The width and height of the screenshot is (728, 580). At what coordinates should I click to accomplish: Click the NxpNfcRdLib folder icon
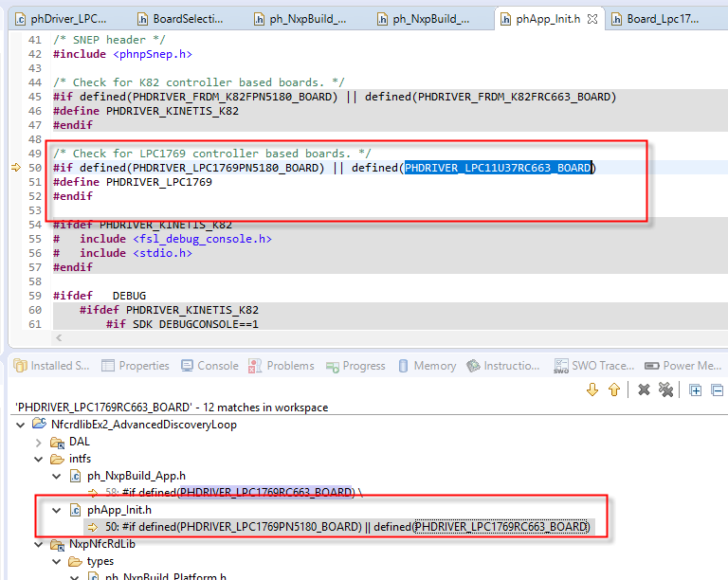click(57, 544)
